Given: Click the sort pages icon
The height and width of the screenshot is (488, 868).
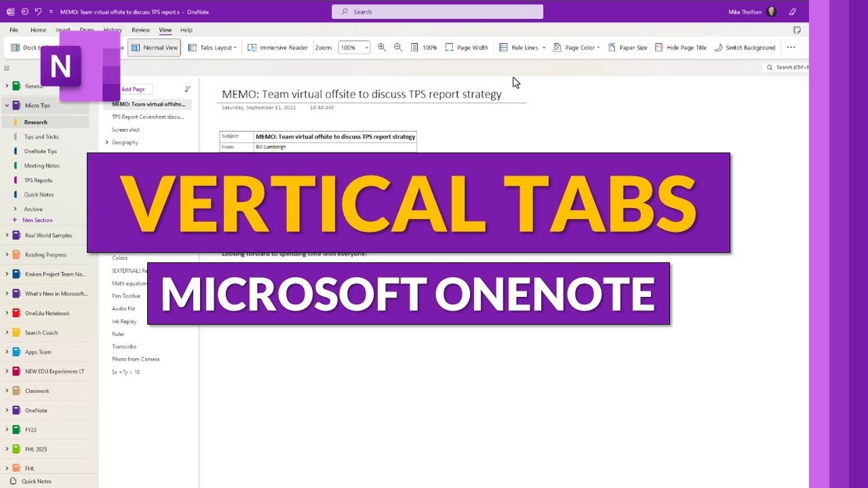Looking at the screenshot, I should click(x=188, y=89).
